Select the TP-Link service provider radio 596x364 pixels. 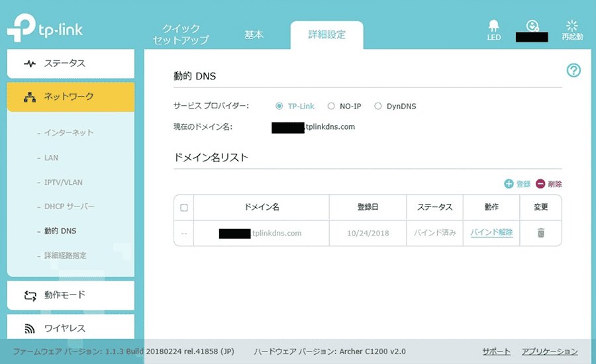coord(279,106)
